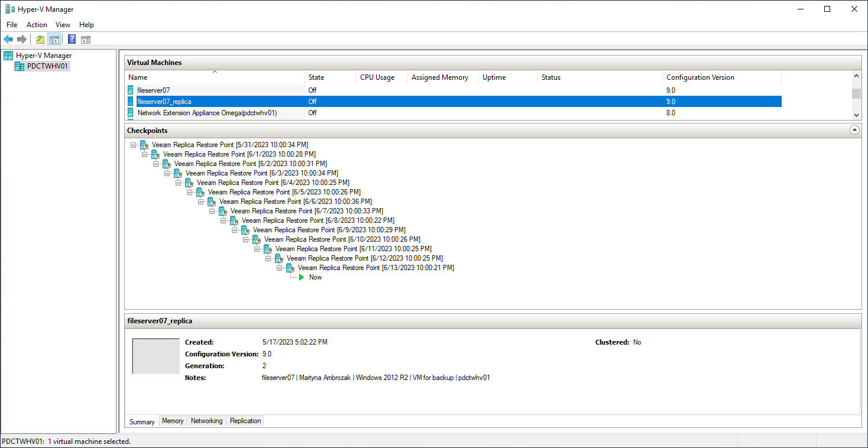Click the Forward arrow toolbar icon
Viewport: 868px width, 448px height.
22,40
